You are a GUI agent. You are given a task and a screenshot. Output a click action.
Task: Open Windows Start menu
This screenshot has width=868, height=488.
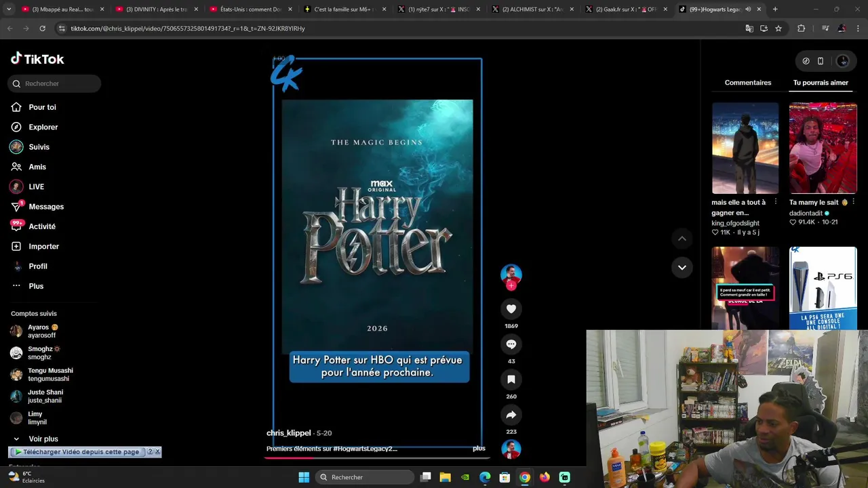coord(304,477)
